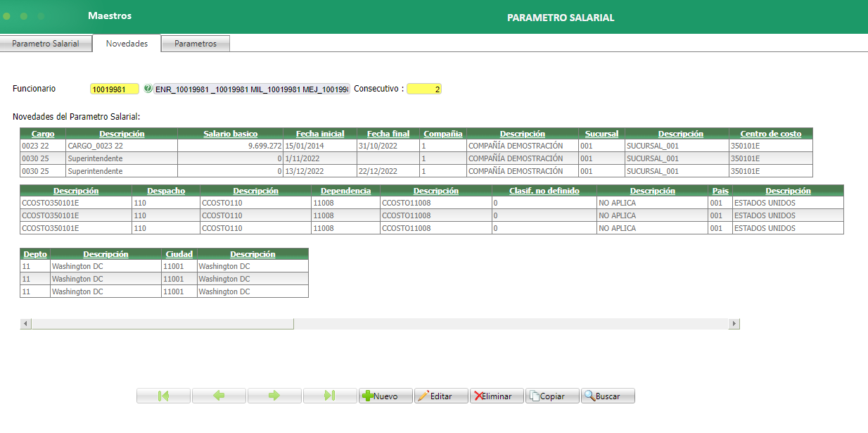Go to first record arrow button
Image resolution: width=868 pixels, height=433 pixels.
(163, 396)
